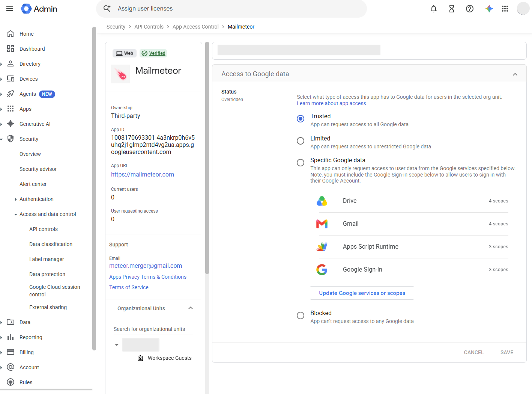Expand the Reporting menu arrow
This screenshot has width=532, height=394.
point(2,338)
